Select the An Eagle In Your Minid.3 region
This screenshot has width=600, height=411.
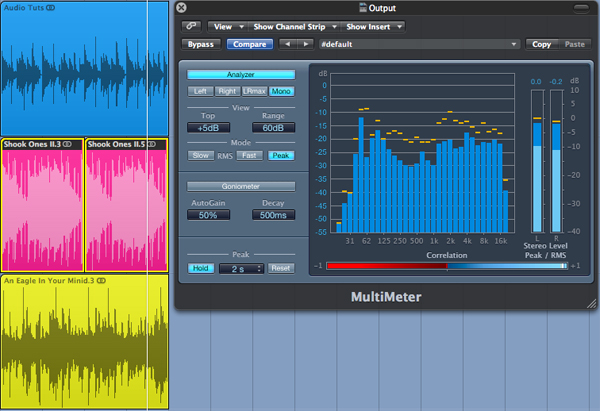click(x=84, y=342)
